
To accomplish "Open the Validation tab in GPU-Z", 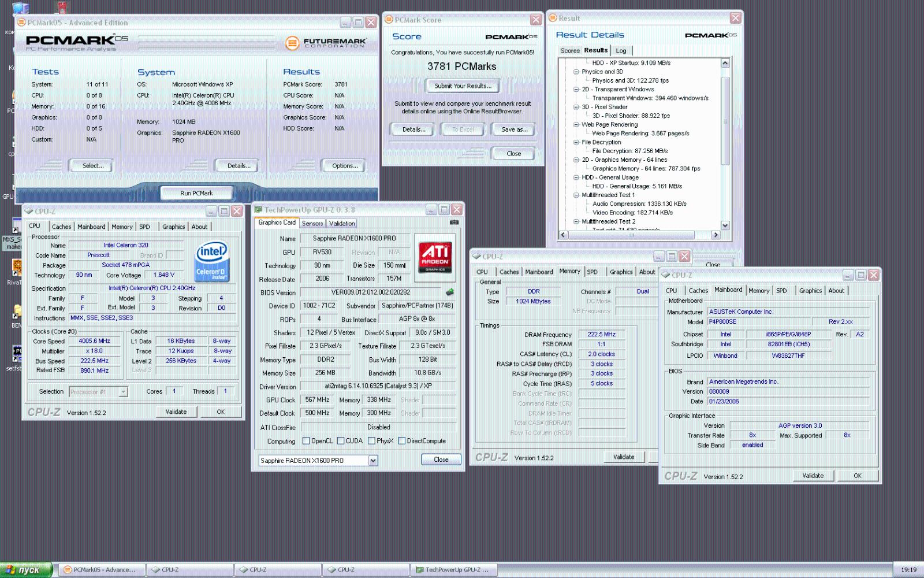I will pos(342,224).
